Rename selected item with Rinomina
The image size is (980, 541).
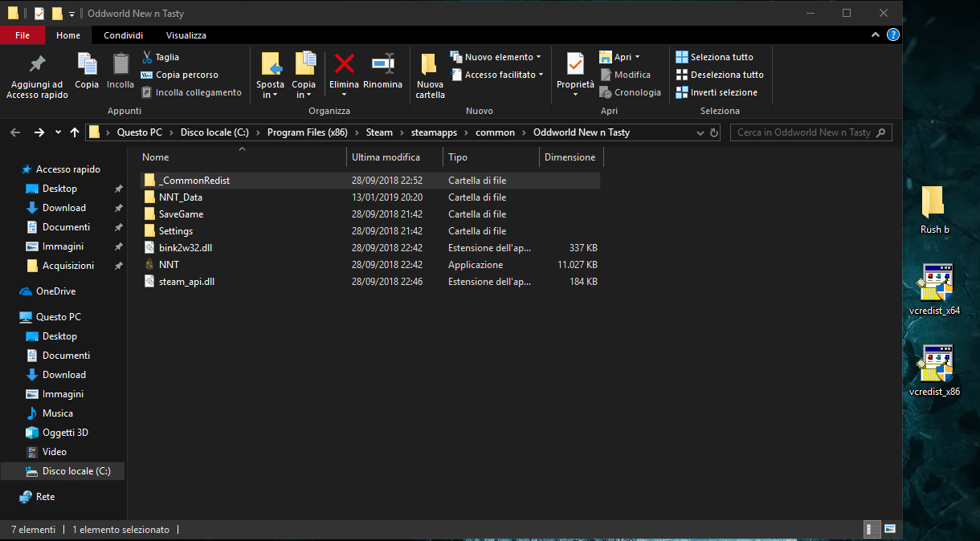click(x=382, y=71)
